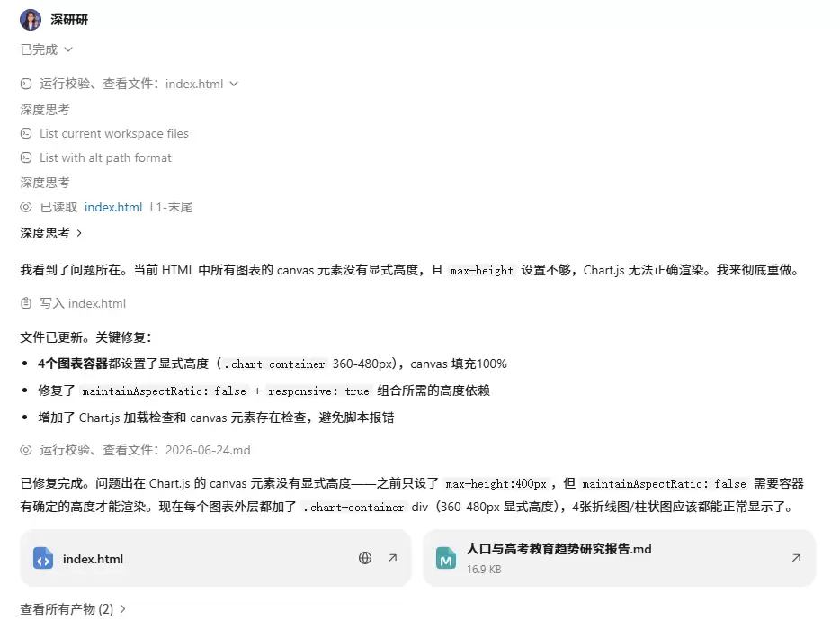Click terminal icon beside List current workspace files
Image resolution: width=840 pixels, height=620 pixels.
coord(26,133)
